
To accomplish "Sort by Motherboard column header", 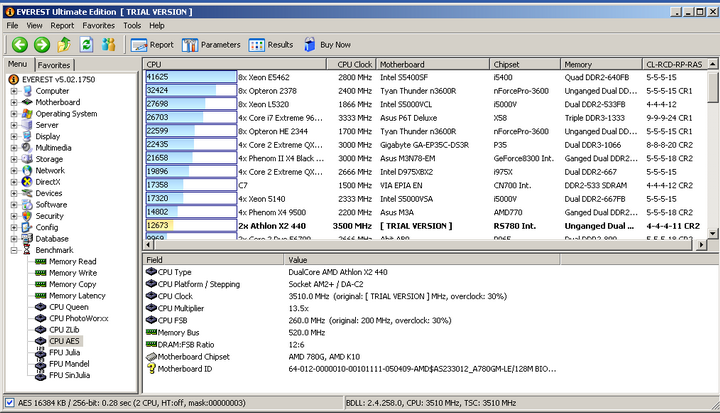I will pyautogui.click(x=433, y=64).
